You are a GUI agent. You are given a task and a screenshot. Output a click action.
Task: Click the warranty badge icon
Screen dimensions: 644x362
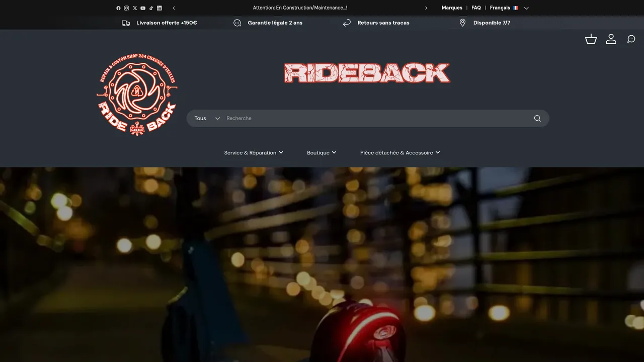[237, 23]
